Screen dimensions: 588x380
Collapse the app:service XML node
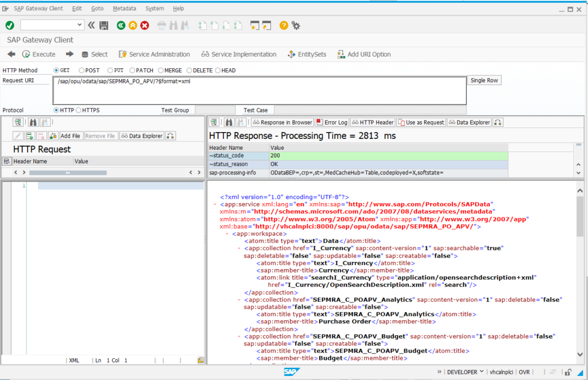pos(215,204)
